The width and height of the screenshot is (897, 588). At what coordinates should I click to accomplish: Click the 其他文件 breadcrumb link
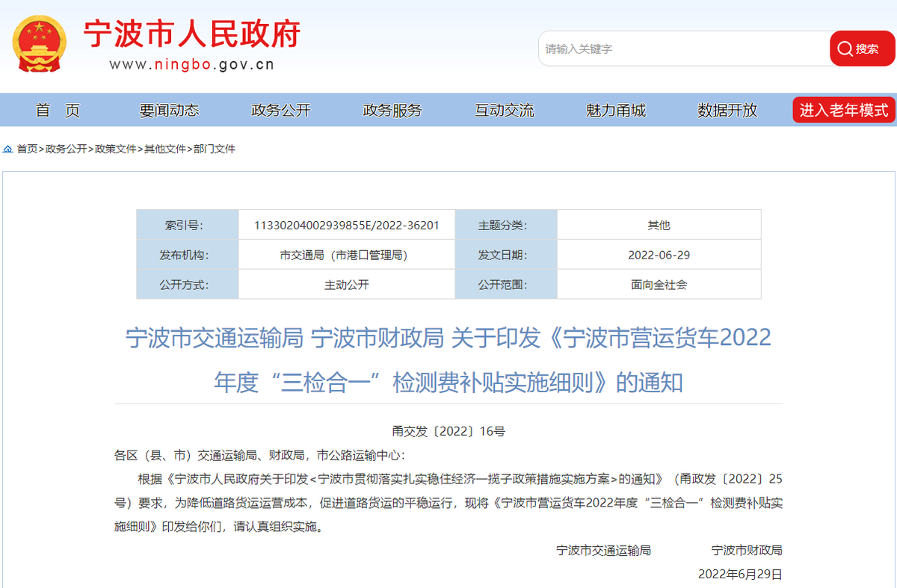coord(164,149)
